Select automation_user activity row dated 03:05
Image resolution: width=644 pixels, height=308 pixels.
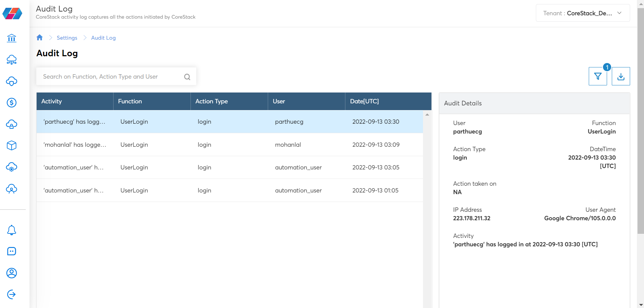[x=230, y=167]
